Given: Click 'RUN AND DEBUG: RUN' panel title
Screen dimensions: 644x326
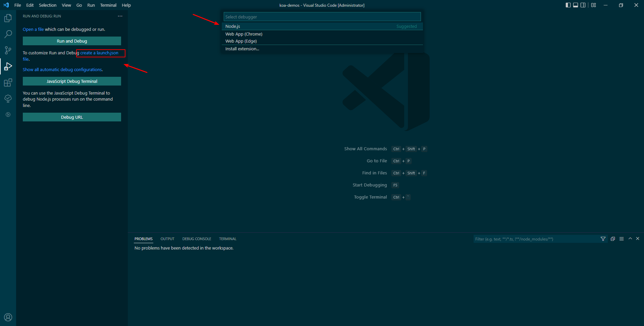Looking at the screenshot, I should point(42,16).
